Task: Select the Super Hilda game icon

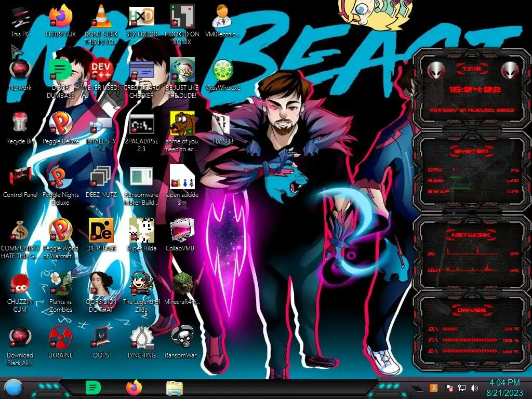Action: [142, 230]
